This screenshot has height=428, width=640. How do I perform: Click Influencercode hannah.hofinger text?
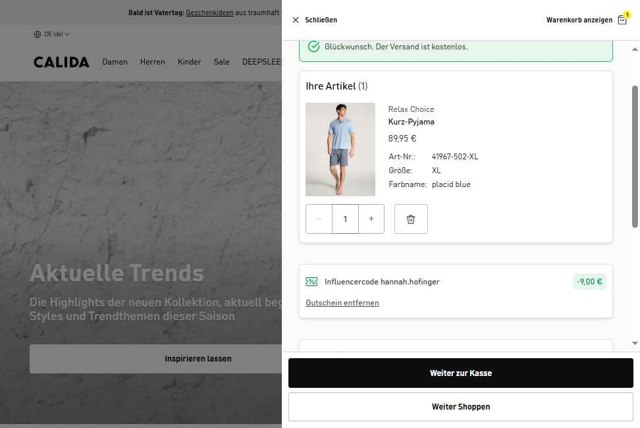click(x=382, y=282)
